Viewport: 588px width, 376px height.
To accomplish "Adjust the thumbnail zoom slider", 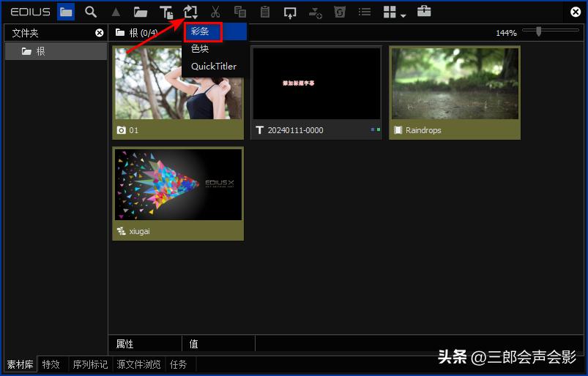I will pyautogui.click(x=540, y=31).
